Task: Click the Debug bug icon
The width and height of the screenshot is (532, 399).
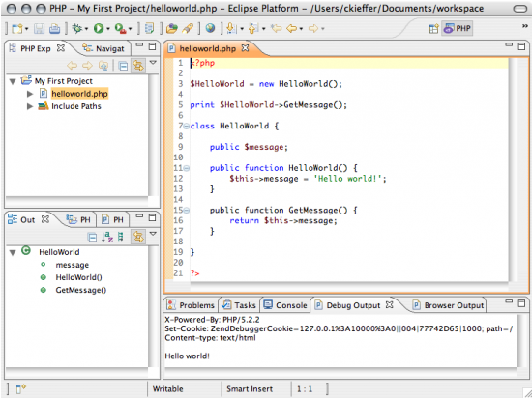Action: 77,28
